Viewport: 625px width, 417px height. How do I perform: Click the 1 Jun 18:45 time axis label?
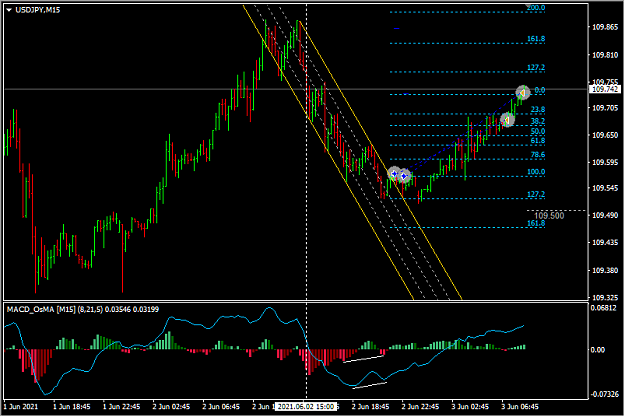[72, 407]
